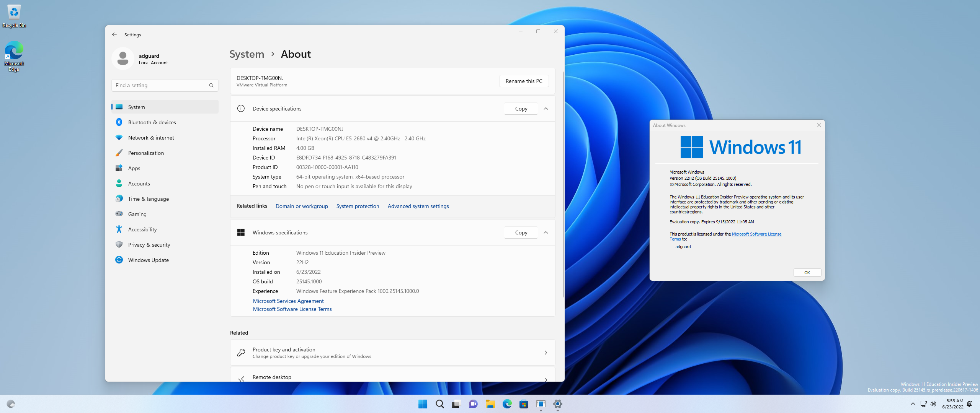The image size is (980, 413).
Task: Open Domain or workgroup link
Action: (302, 206)
